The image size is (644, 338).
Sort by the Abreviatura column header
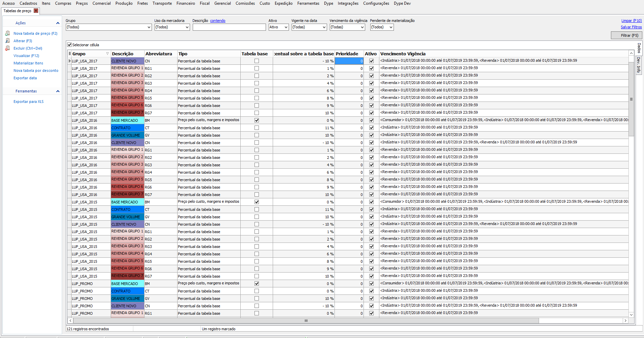point(161,54)
